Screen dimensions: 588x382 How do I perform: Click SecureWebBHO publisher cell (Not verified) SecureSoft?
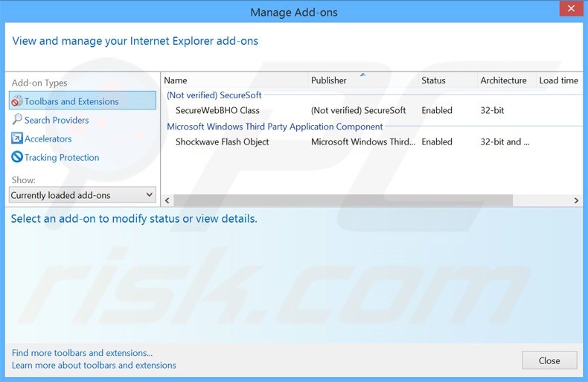[x=359, y=111]
